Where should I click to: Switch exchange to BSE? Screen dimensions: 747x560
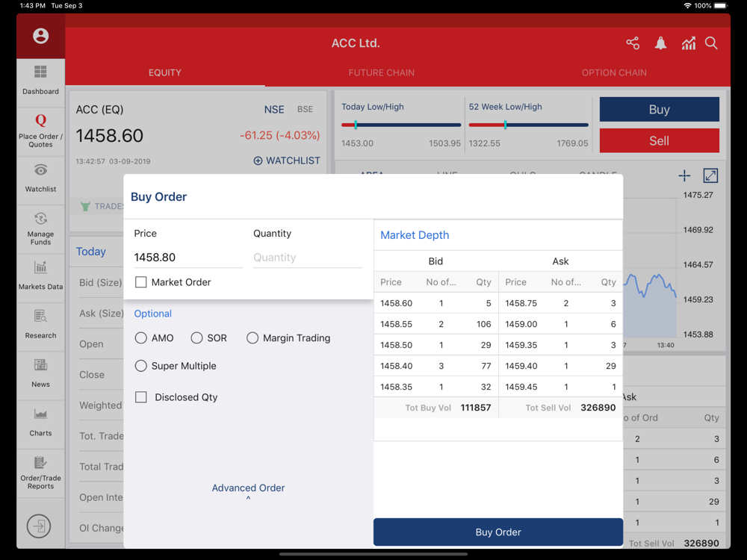pyautogui.click(x=305, y=110)
